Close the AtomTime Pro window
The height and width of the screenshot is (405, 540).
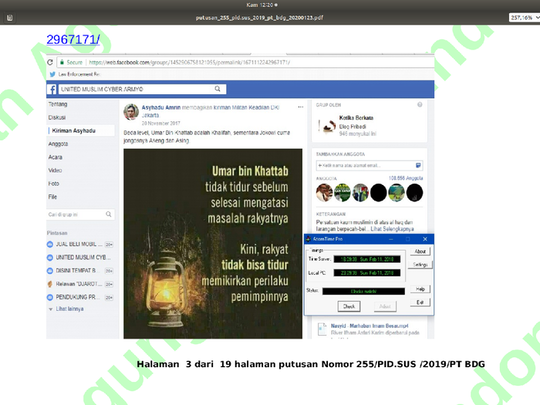pos(425,239)
